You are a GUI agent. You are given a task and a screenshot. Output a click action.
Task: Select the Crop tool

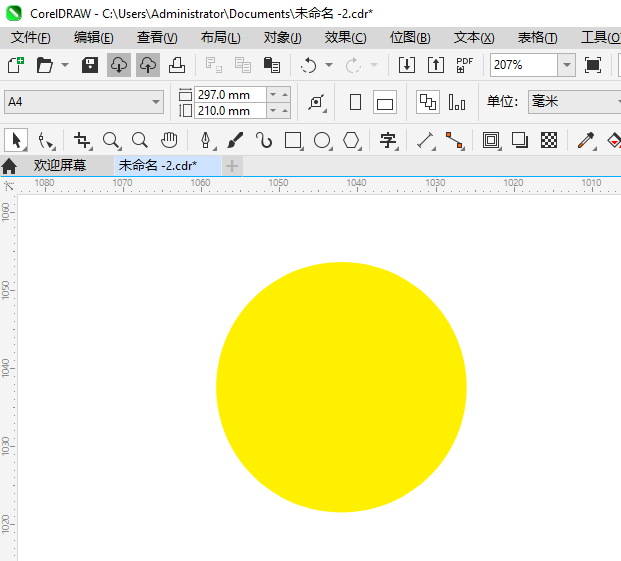(x=82, y=141)
